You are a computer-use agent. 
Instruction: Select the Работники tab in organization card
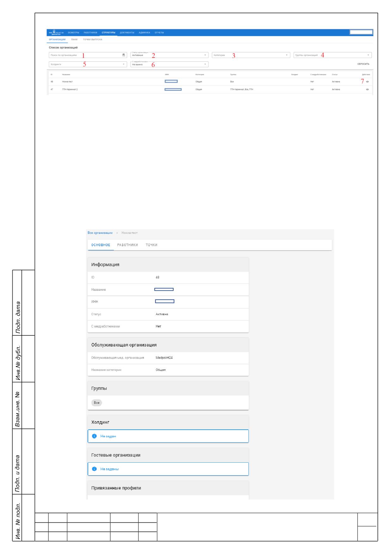tap(127, 245)
